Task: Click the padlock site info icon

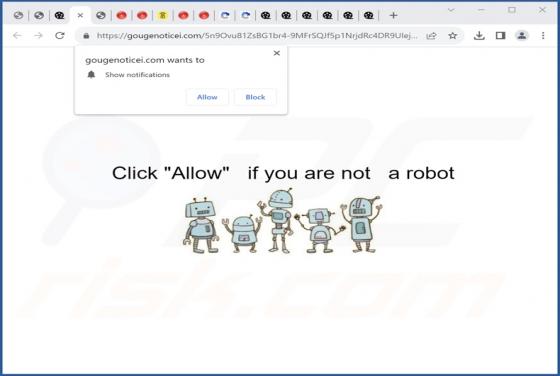Action: tap(86, 36)
